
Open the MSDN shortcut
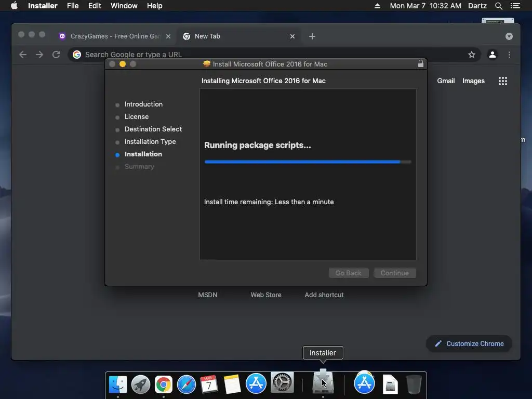(208, 295)
